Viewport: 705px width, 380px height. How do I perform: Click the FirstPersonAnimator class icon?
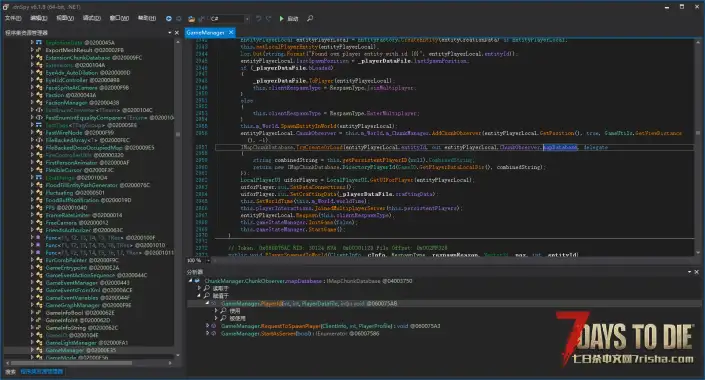click(39, 162)
